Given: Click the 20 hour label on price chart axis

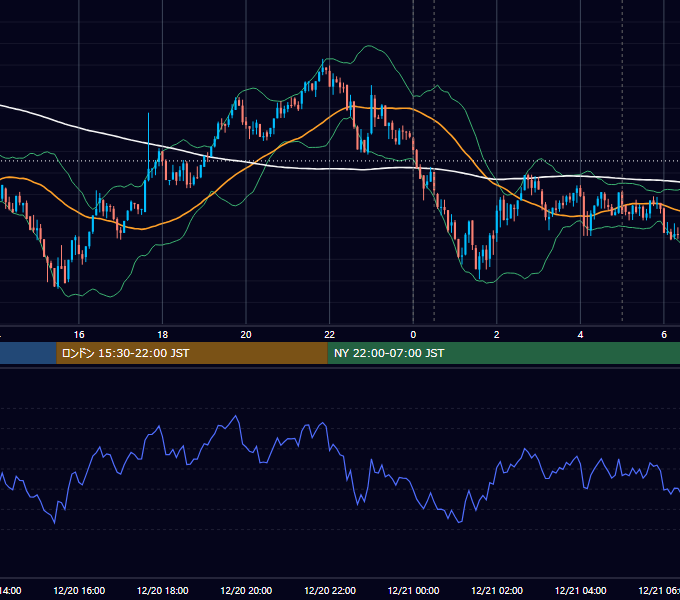Looking at the screenshot, I should tap(246, 335).
